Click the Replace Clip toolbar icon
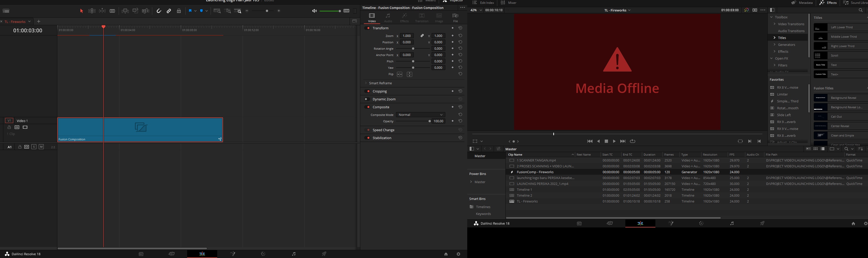Image resolution: width=868 pixels, height=258 pixels. coord(146,11)
